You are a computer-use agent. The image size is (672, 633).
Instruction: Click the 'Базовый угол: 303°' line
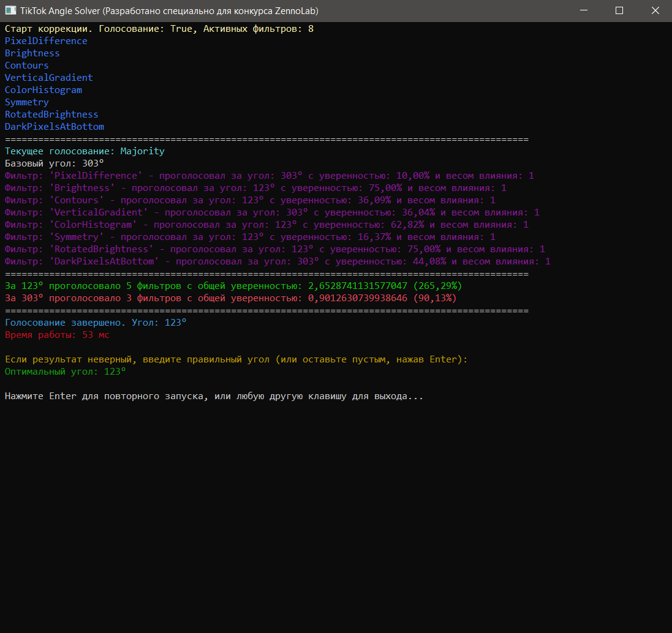[x=55, y=163]
